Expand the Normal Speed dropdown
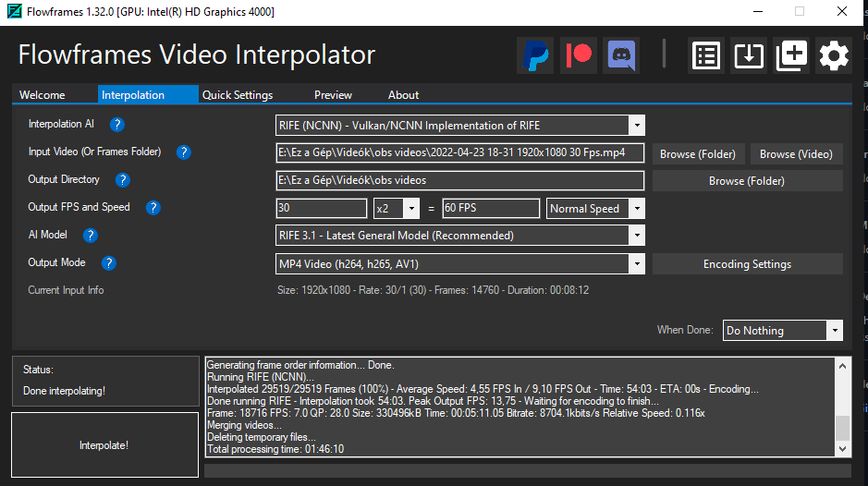This screenshot has width=868, height=486. (595, 209)
